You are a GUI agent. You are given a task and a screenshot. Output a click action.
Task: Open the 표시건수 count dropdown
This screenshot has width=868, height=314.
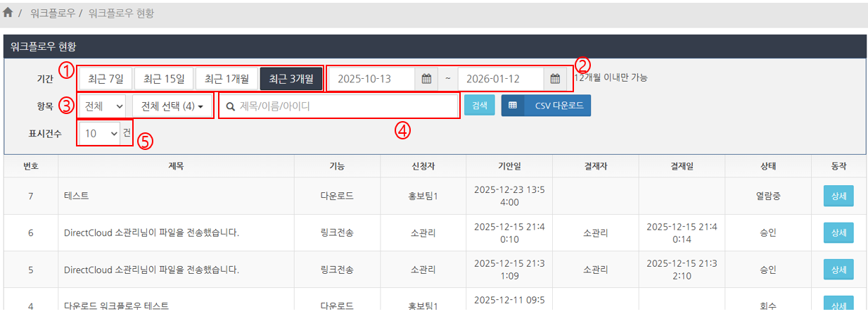[99, 133]
